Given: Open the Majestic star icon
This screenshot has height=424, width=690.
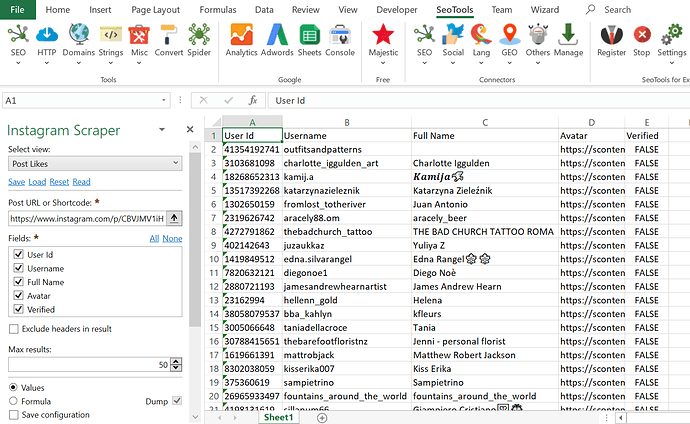Looking at the screenshot, I should (x=383, y=35).
